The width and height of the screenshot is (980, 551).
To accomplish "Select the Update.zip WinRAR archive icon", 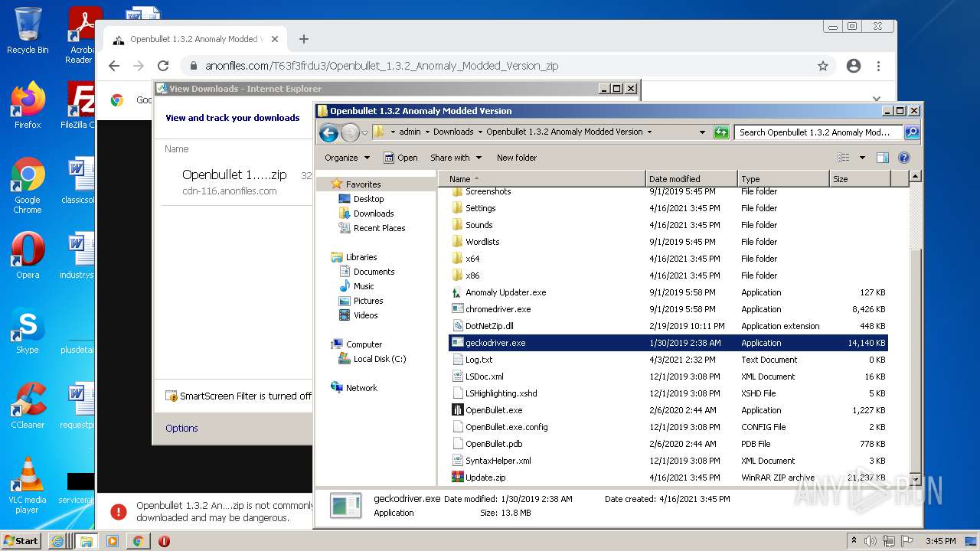I will coord(458,478).
